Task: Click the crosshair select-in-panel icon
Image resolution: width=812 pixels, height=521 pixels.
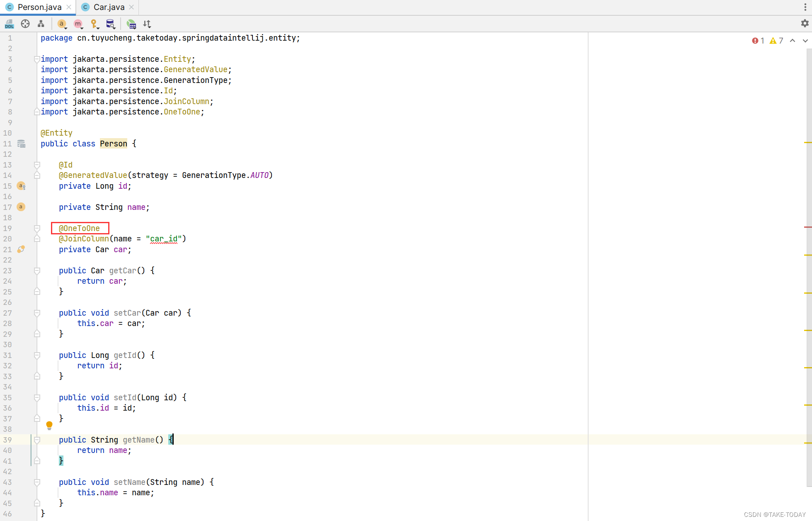Action: point(25,24)
